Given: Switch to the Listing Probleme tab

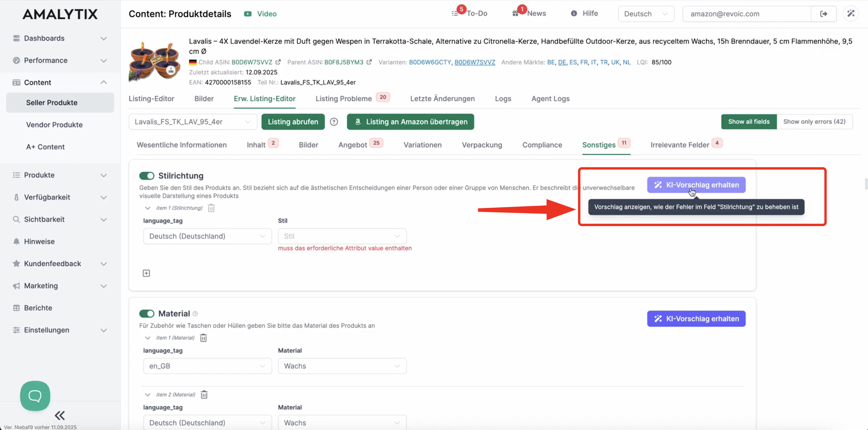Looking at the screenshot, I should coord(343,99).
